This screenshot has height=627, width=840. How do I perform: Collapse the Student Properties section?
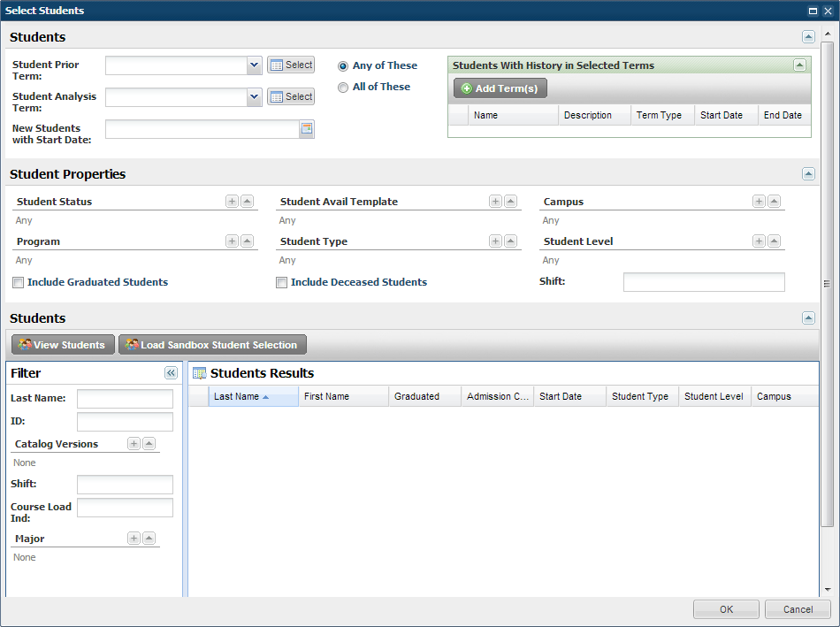tap(808, 173)
